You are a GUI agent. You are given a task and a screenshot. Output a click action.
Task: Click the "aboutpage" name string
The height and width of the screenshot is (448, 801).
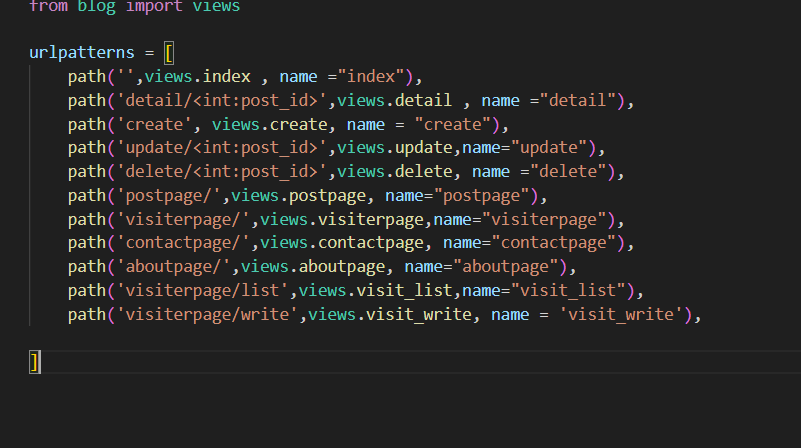click(x=506, y=267)
